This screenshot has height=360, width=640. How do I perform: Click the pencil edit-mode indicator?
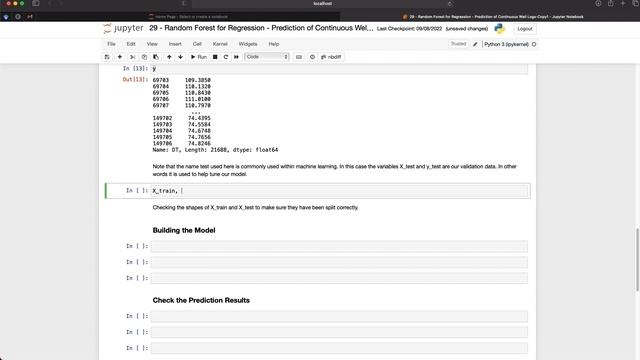[475, 44]
